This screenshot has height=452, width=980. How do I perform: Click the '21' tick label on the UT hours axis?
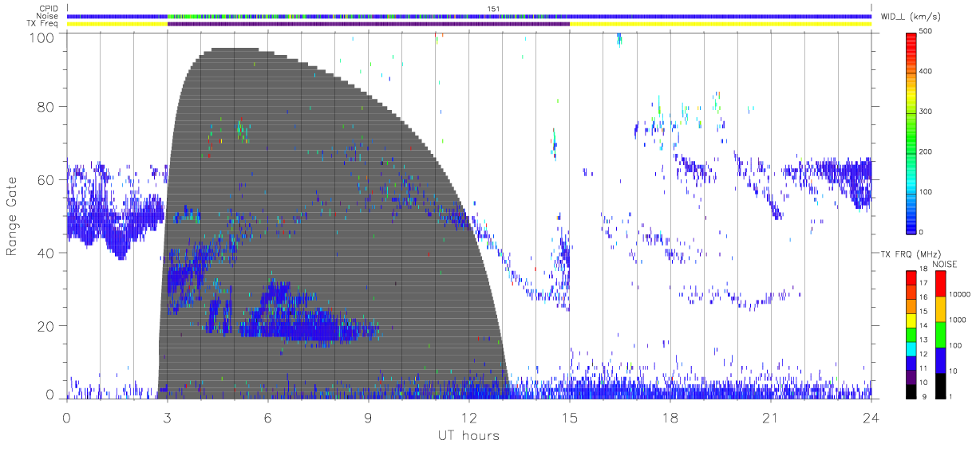coord(770,418)
